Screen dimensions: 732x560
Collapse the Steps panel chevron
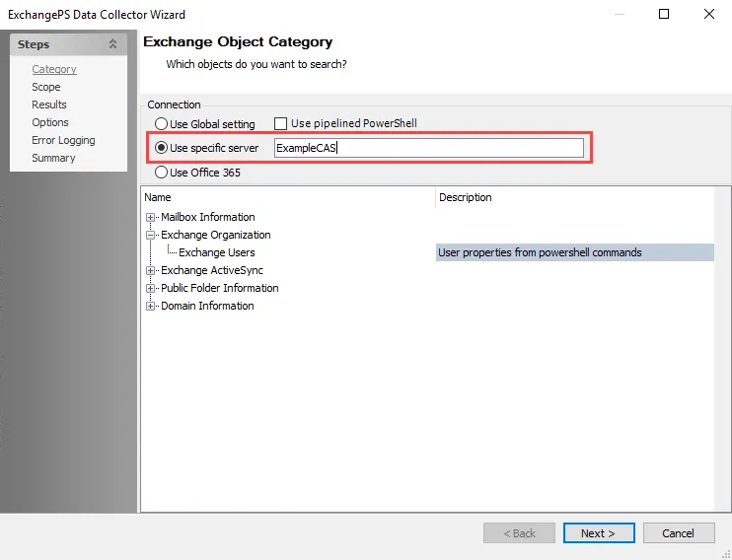click(112, 44)
